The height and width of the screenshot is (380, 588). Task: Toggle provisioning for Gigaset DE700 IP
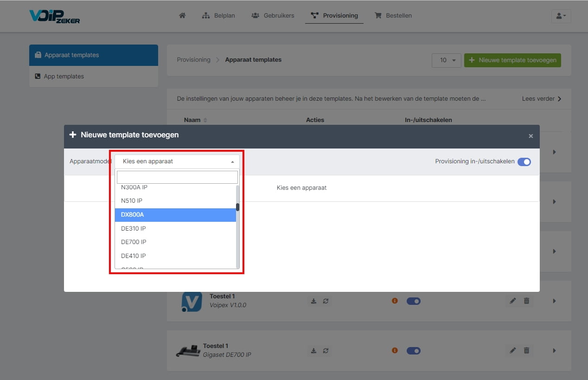pos(414,351)
